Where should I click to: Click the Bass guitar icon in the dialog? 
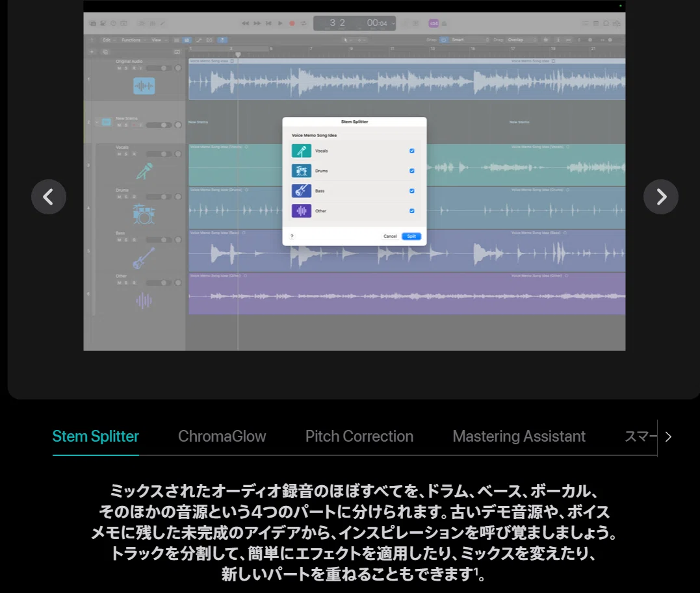[x=302, y=191]
